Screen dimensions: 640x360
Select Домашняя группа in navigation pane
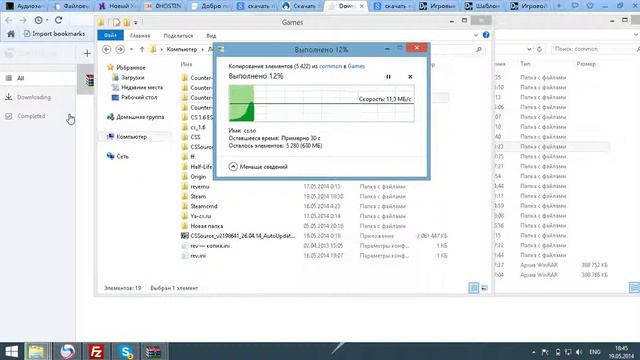[136, 117]
